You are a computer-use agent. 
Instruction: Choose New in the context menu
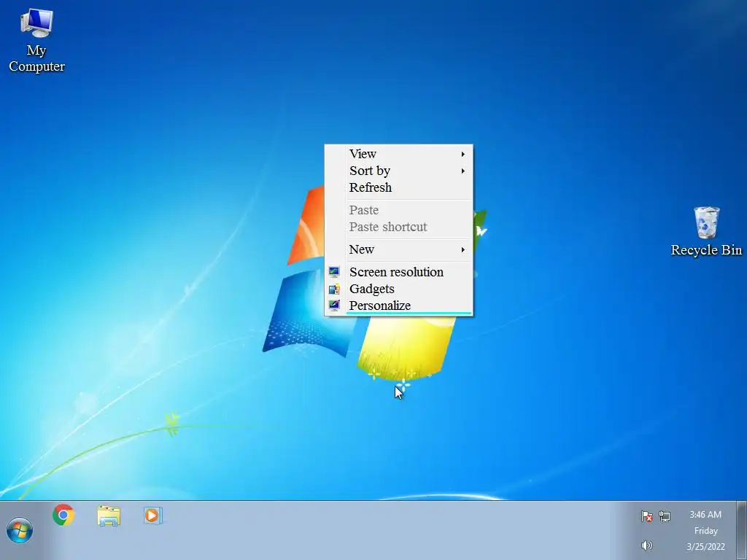399,249
